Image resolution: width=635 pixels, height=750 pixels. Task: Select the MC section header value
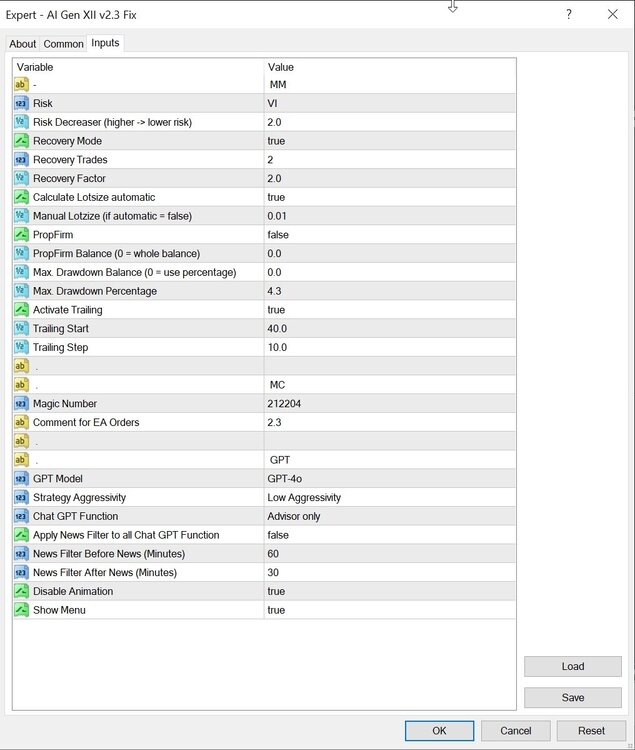point(390,385)
